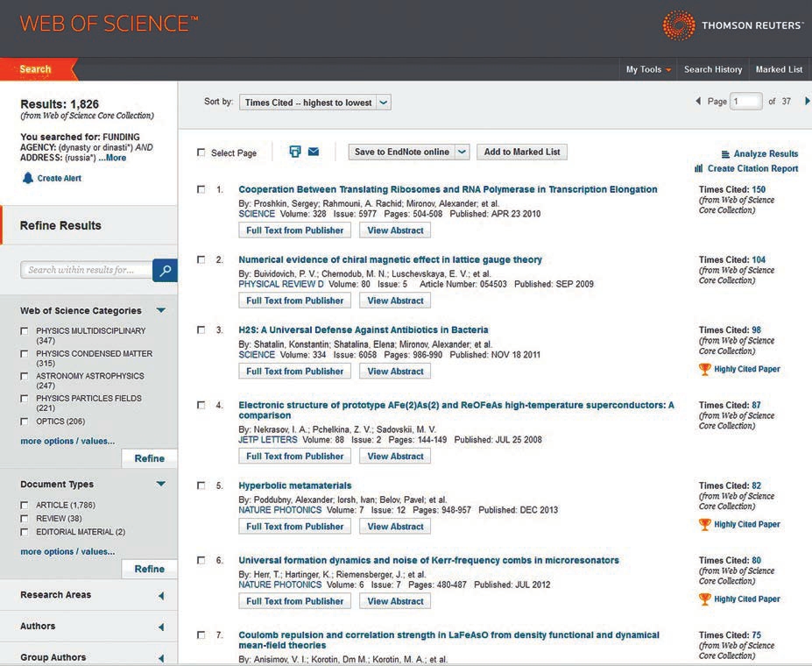
Task: Check ARTICLE document type
Action: pos(24,505)
